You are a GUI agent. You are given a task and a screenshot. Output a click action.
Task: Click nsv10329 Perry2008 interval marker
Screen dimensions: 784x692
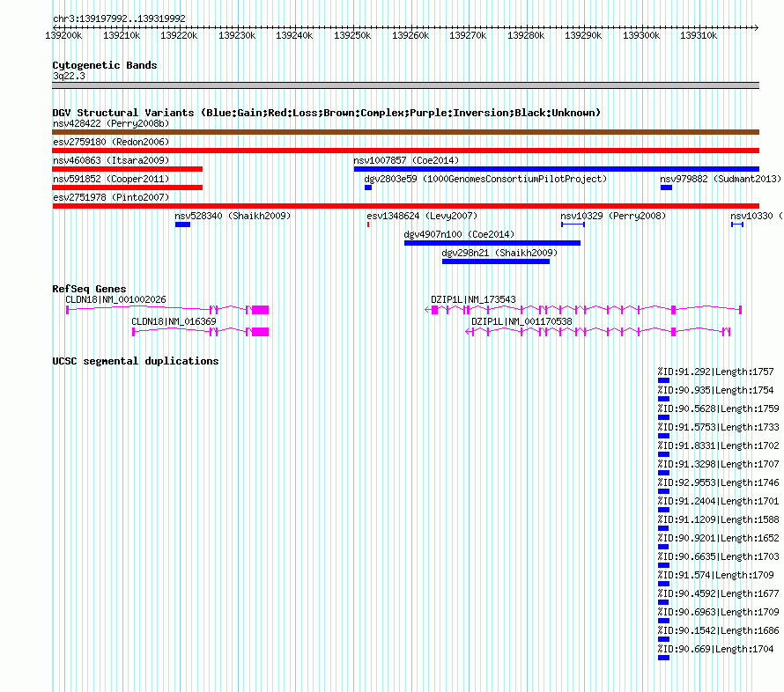573,225
